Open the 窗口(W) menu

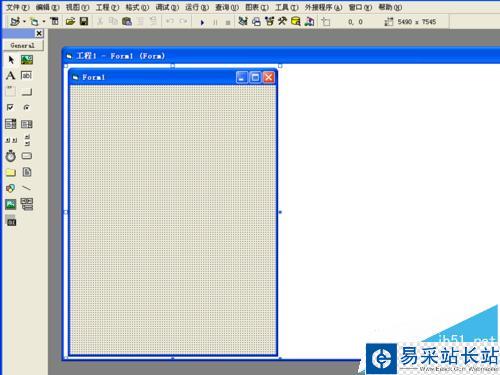[x=360, y=7]
